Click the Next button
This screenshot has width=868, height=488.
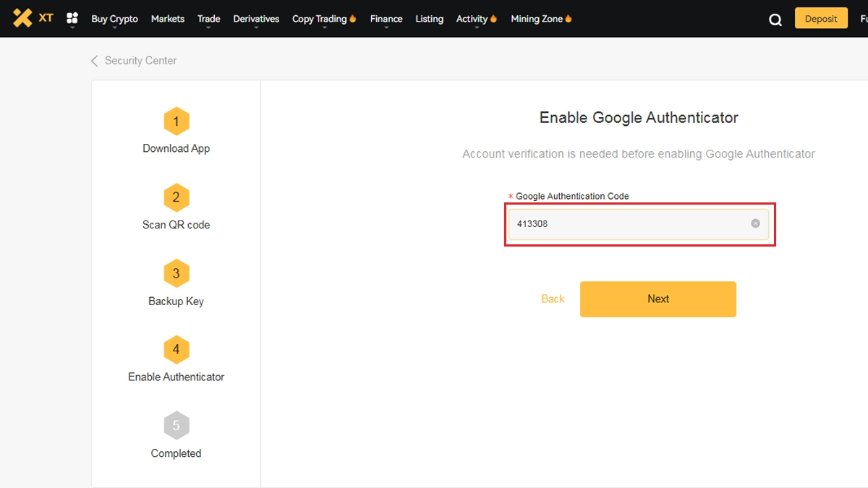coord(658,299)
